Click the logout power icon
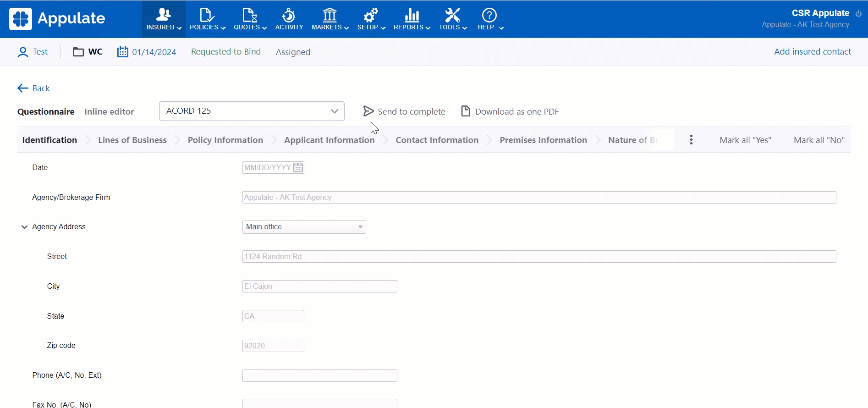 [858, 13]
